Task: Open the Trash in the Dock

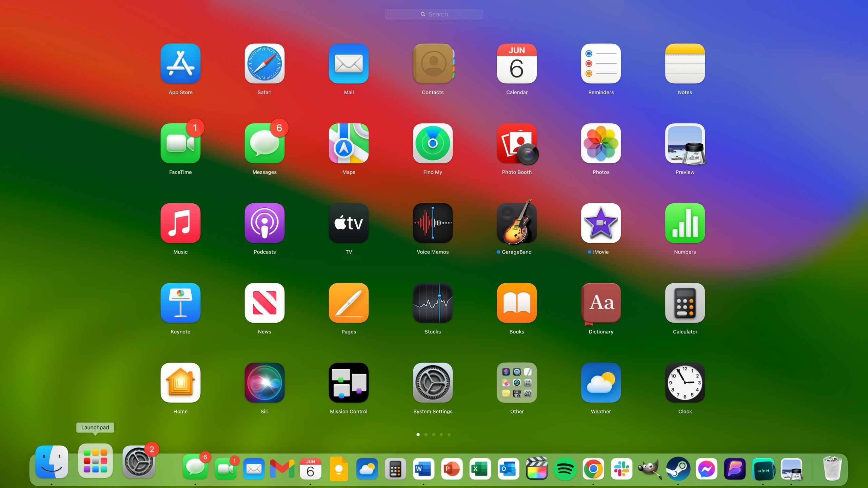Action: click(x=832, y=468)
